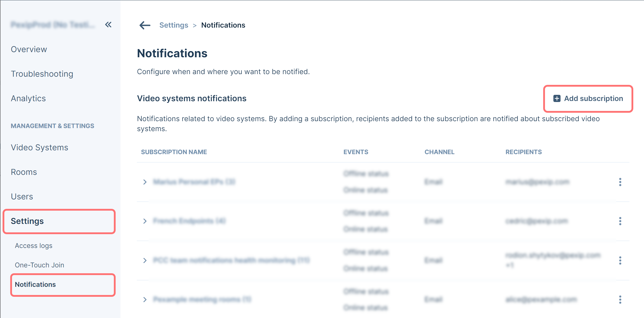644x318 pixels.
Task: Select Video Systems in sidebar
Action: pos(39,147)
